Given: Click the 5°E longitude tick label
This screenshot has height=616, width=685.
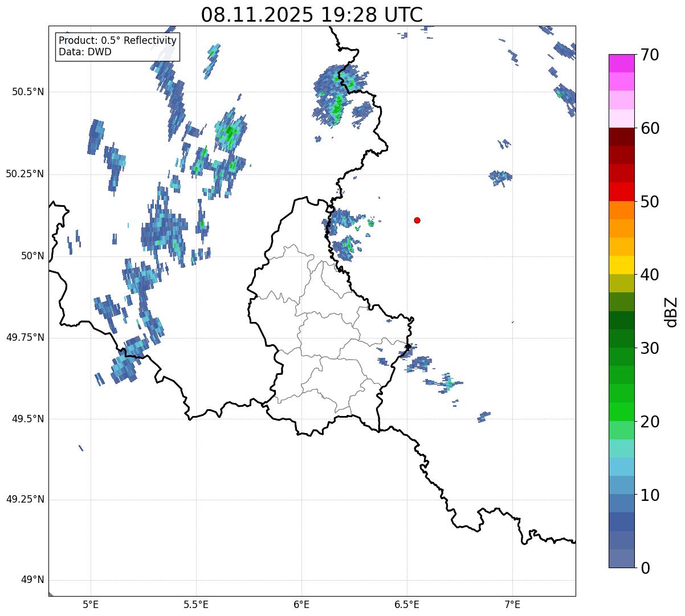Looking at the screenshot, I should coord(91,604).
